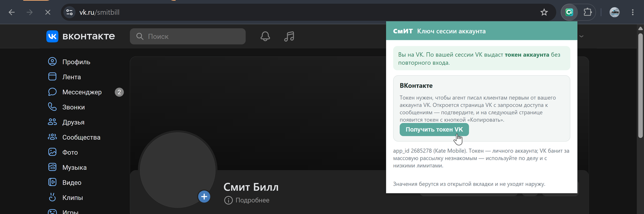Click the name Смит Билл
Screen dimensions: 644x214
pos(251,187)
